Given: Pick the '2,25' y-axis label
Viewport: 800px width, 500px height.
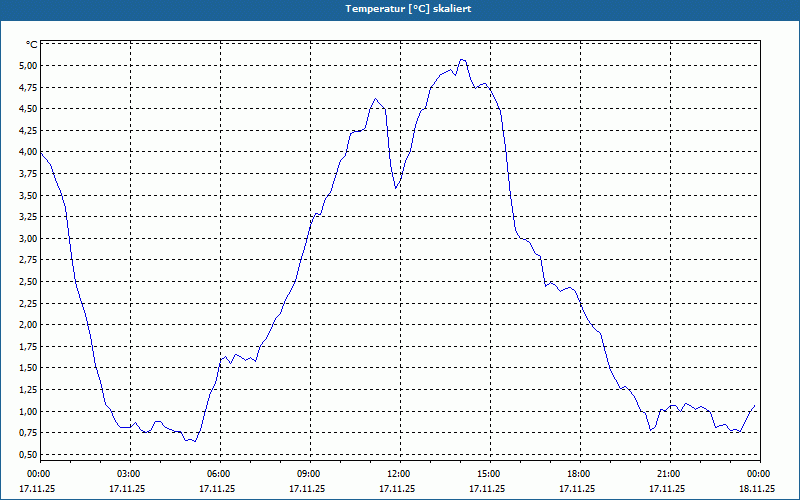Looking at the screenshot, I should click(x=28, y=303).
